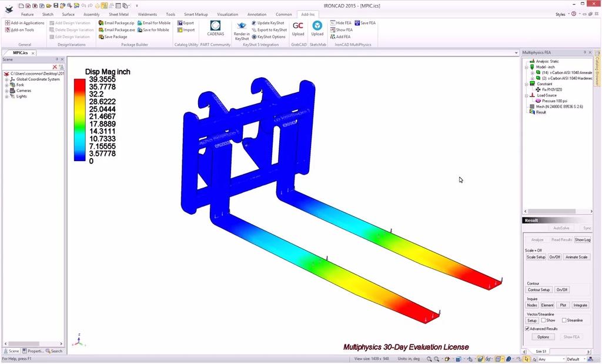The width and height of the screenshot is (602, 364).
Task: Click the Animate Scale button
Action: tap(576, 257)
